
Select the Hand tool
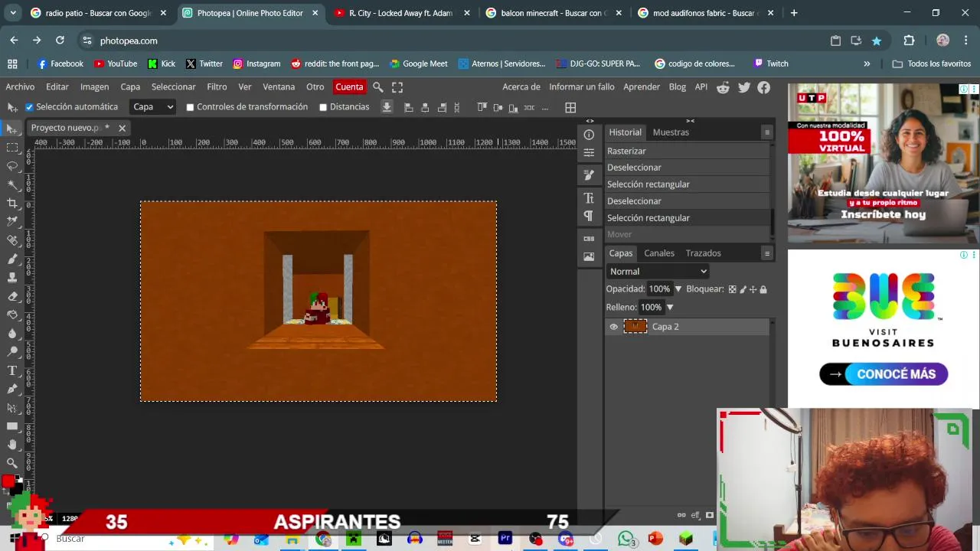click(x=12, y=445)
